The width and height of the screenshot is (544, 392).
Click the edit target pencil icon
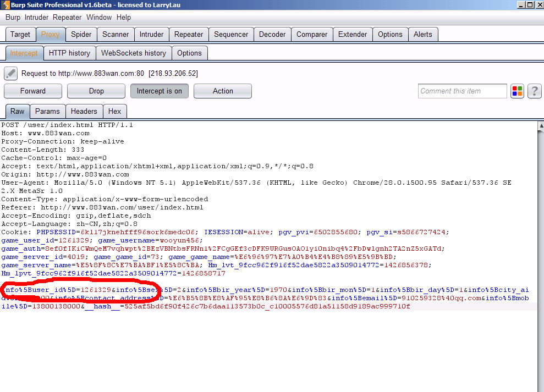[x=10, y=73]
